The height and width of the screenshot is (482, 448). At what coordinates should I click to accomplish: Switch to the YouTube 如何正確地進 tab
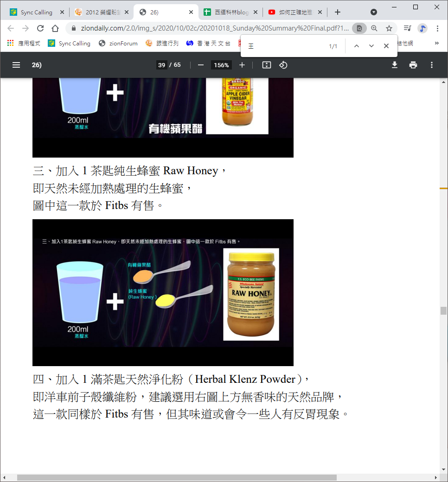tap(295, 12)
